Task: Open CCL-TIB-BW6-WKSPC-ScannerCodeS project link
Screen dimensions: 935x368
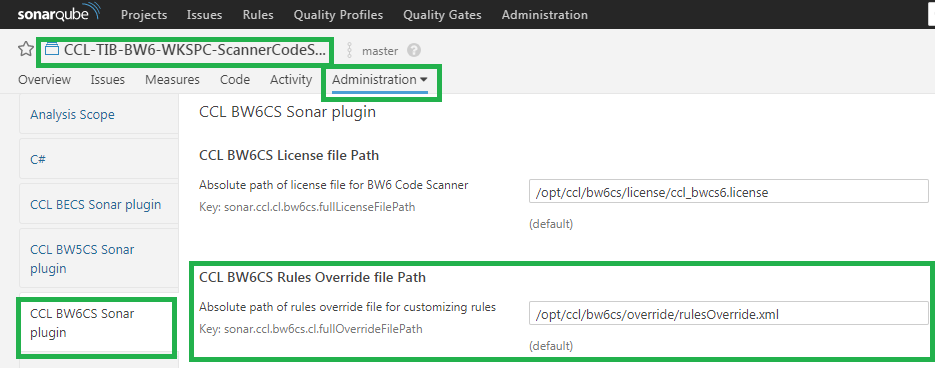Action: click(195, 50)
